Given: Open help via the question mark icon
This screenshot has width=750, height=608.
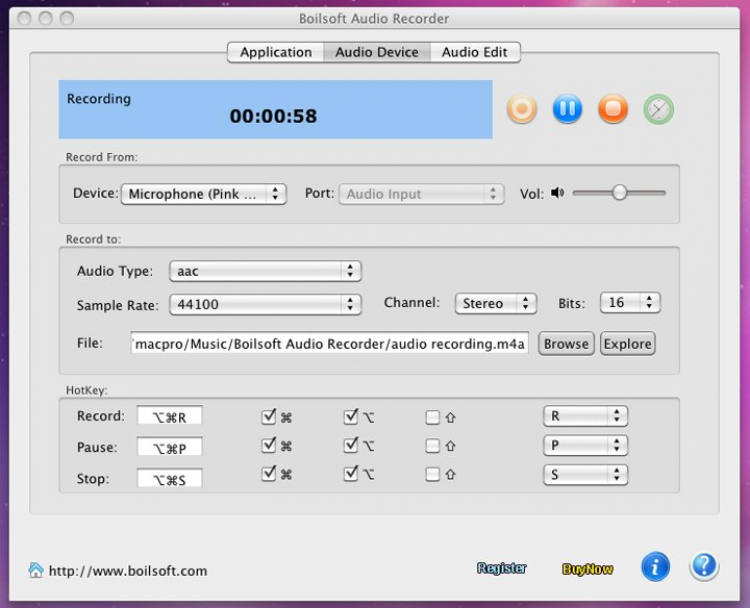Looking at the screenshot, I should 704,568.
